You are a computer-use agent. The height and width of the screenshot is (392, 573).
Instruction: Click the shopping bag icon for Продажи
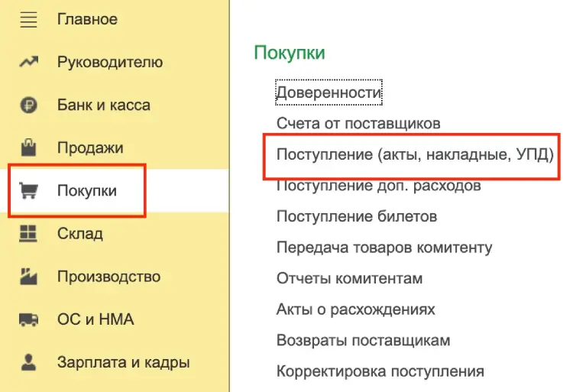(28, 147)
